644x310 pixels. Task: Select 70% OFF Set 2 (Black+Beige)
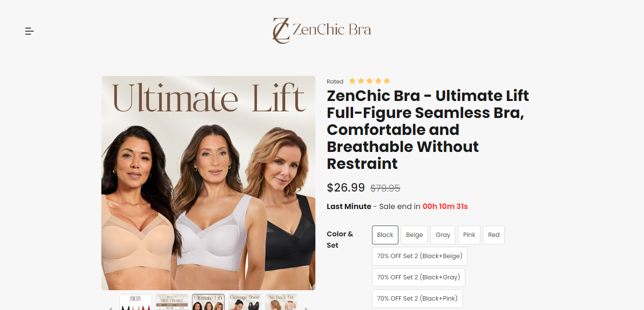point(420,256)
